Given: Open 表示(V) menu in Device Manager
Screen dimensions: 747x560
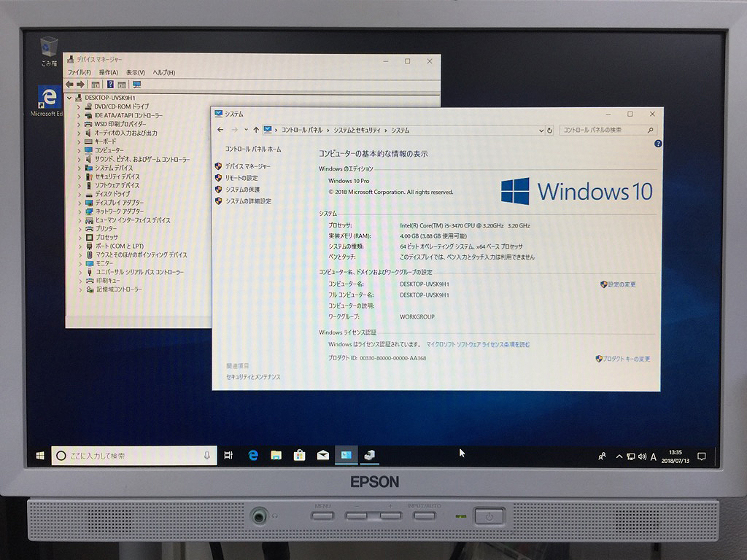Looking at the screenshot, I should coord(135,72).
